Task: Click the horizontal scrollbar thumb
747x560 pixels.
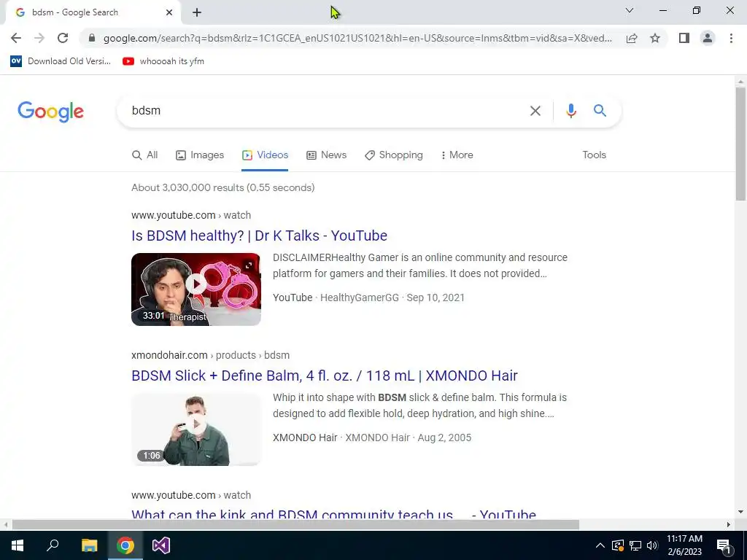Action: (295, 525)
